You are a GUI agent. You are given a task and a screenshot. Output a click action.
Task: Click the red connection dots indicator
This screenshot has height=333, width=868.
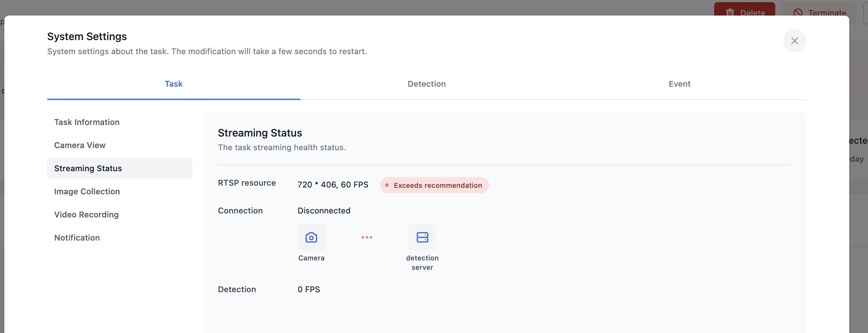[367, 237]
